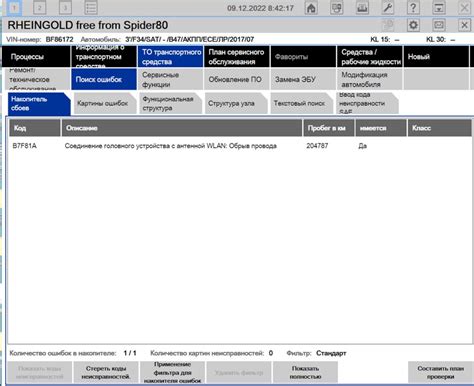Click the wrench settings icon in top bar
This screenshot has width=474, height=386.
(x=388, y=8)
